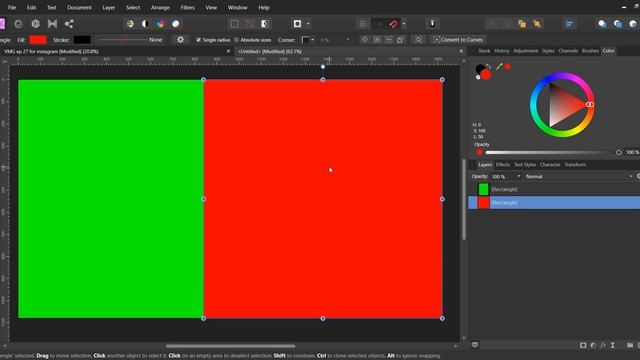The image size is (640, 360).
Task: Click the Invert Pixel Selection icon
Action: [265, 24]
